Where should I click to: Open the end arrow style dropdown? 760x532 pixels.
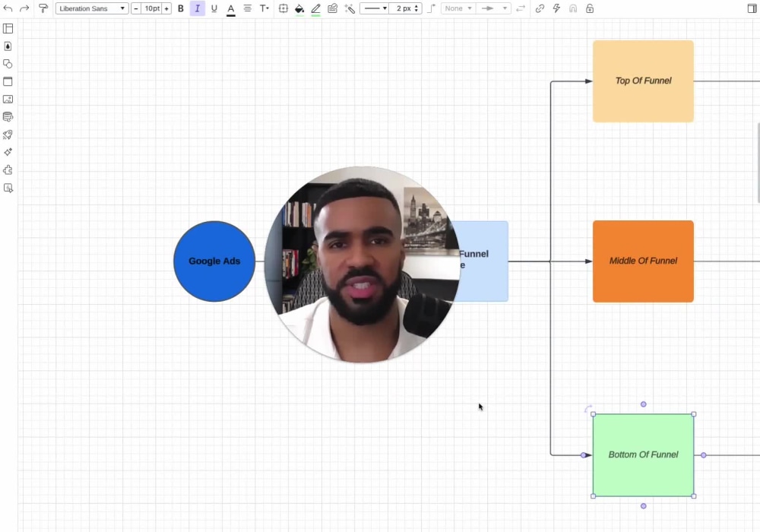coord(493,8)
